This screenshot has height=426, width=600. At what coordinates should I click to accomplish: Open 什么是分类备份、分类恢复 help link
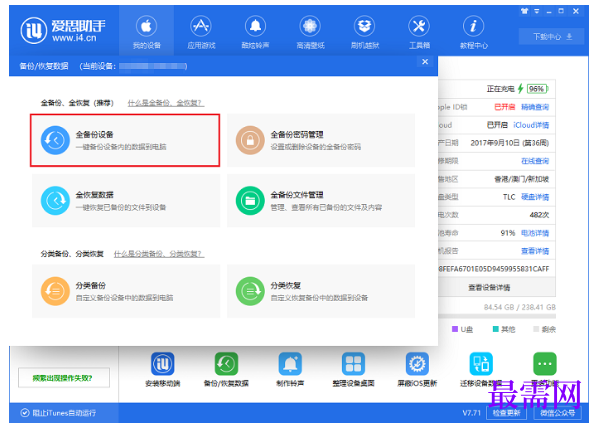[x=159, y=254]
